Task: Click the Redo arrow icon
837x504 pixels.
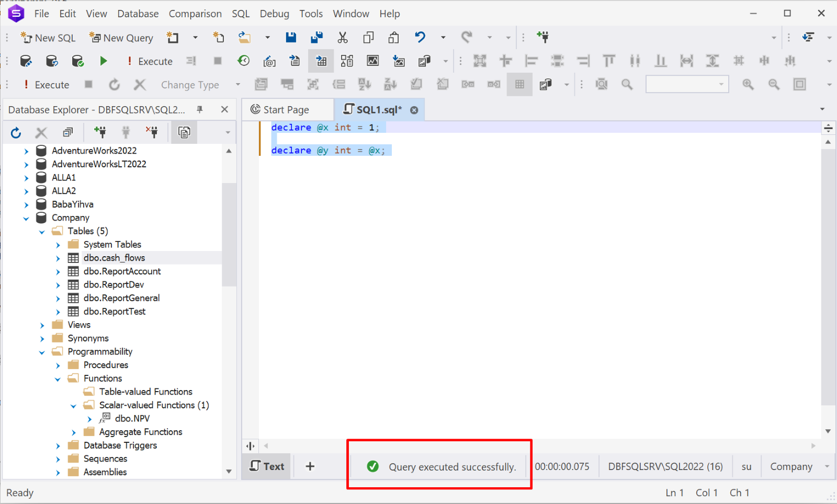Action: (x=467, y=37)
